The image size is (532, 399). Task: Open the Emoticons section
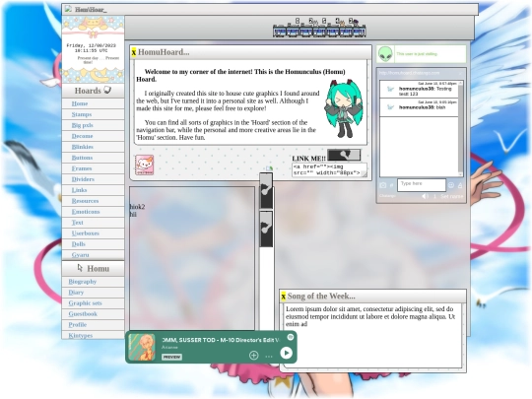tap(86, 212)
